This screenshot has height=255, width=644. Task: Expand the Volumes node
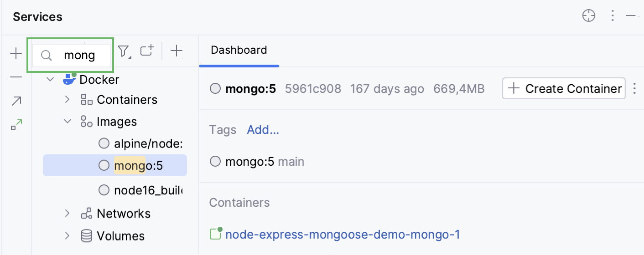[67, 235]
